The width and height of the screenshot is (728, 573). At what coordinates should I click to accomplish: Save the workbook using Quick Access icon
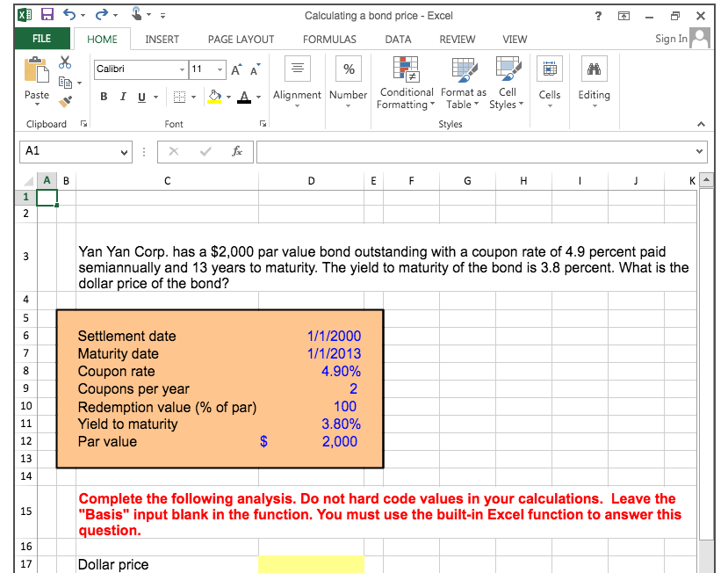click(47, 12)
